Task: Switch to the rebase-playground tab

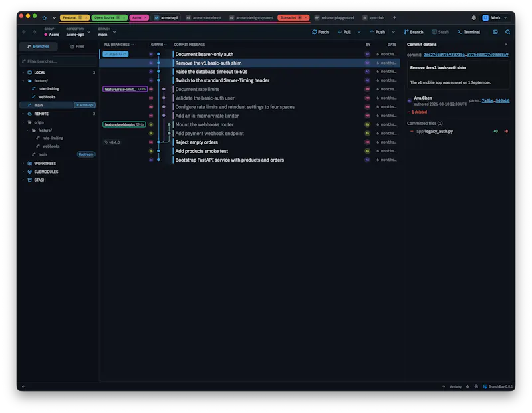Action: (x=334, y=18)
